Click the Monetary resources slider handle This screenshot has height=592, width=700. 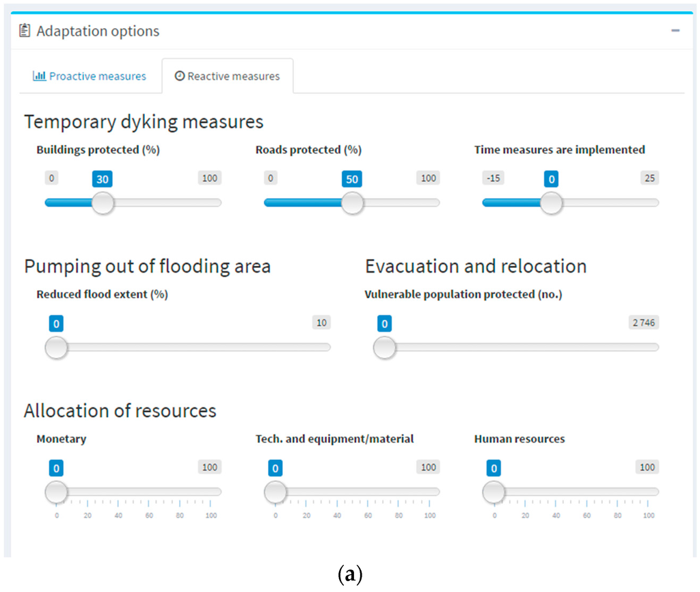(x=56, y=492)
